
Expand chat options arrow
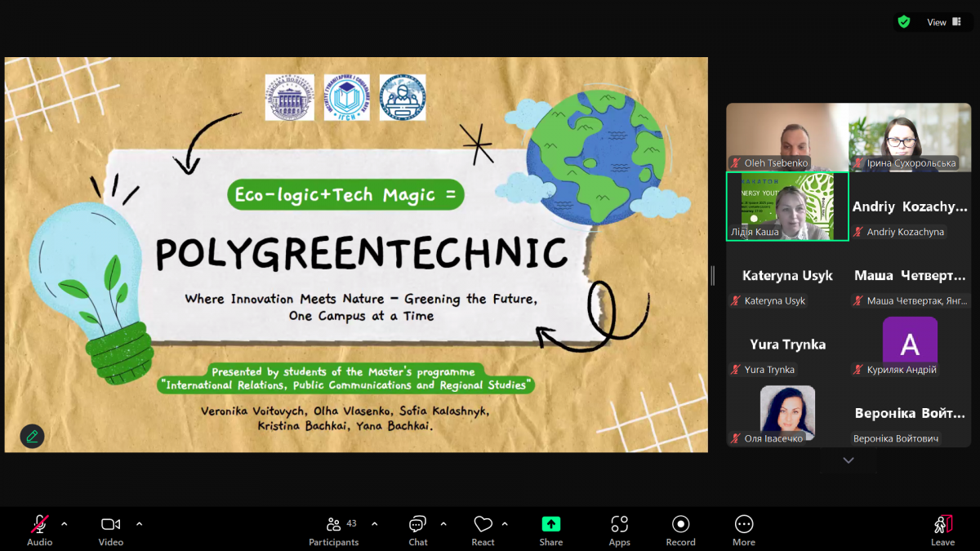point(443,523)
